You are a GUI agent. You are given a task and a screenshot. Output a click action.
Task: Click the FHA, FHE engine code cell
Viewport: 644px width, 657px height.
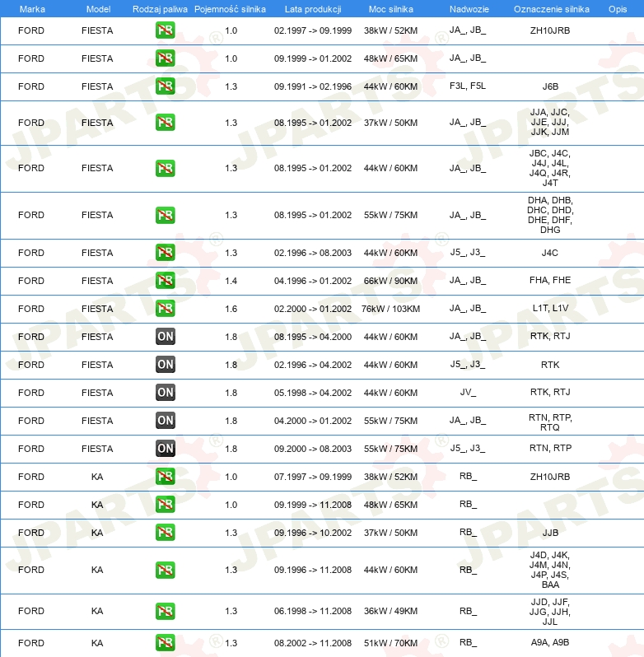click(x=550, y=280)
